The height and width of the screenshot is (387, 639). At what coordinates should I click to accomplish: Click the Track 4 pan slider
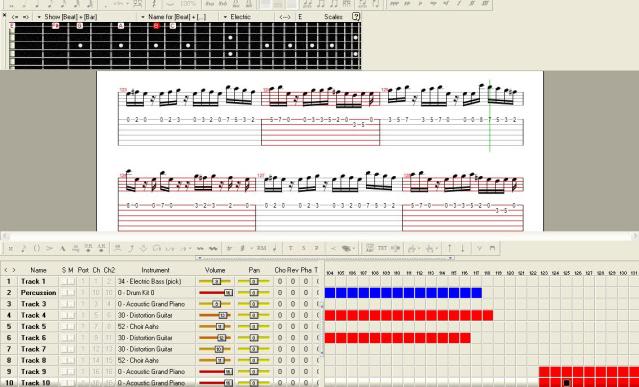click(x=254, y=315)
